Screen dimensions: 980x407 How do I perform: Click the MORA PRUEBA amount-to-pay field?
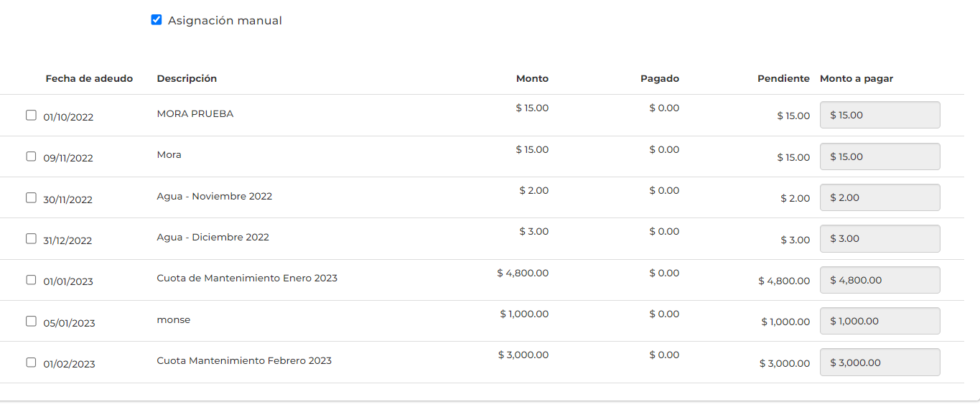click(x=879, y=115)
